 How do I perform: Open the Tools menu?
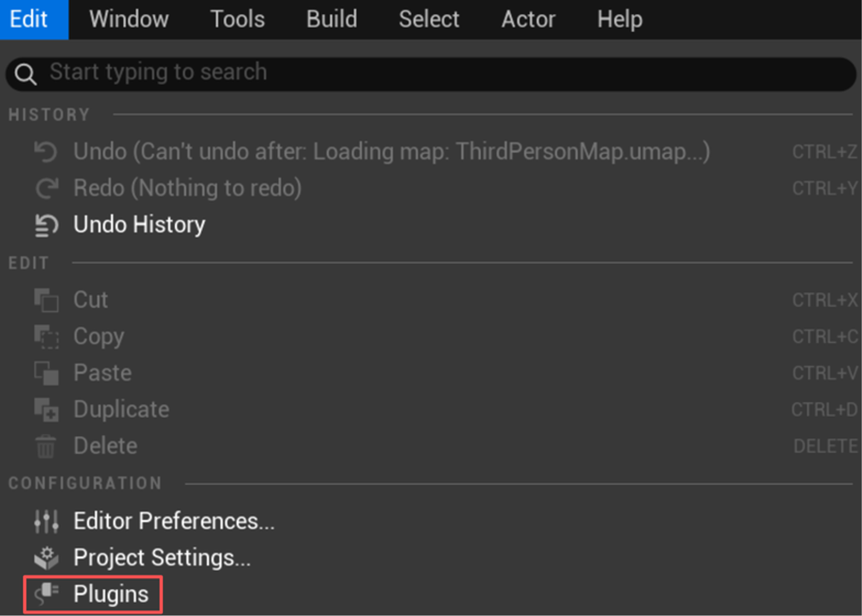pos(238,19)
